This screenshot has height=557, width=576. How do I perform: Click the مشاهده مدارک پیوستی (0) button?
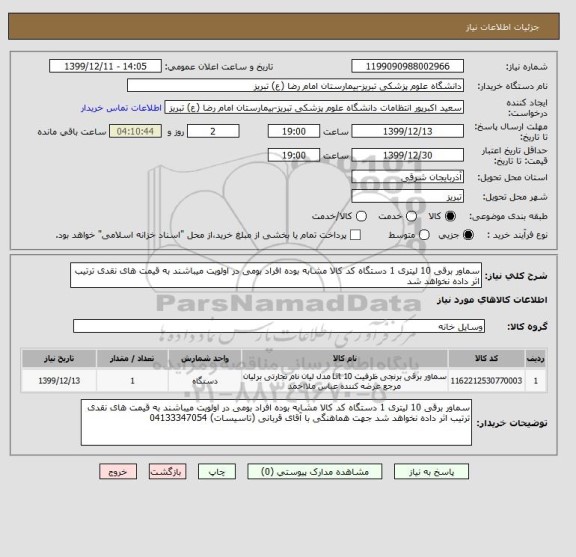[315, 471]
